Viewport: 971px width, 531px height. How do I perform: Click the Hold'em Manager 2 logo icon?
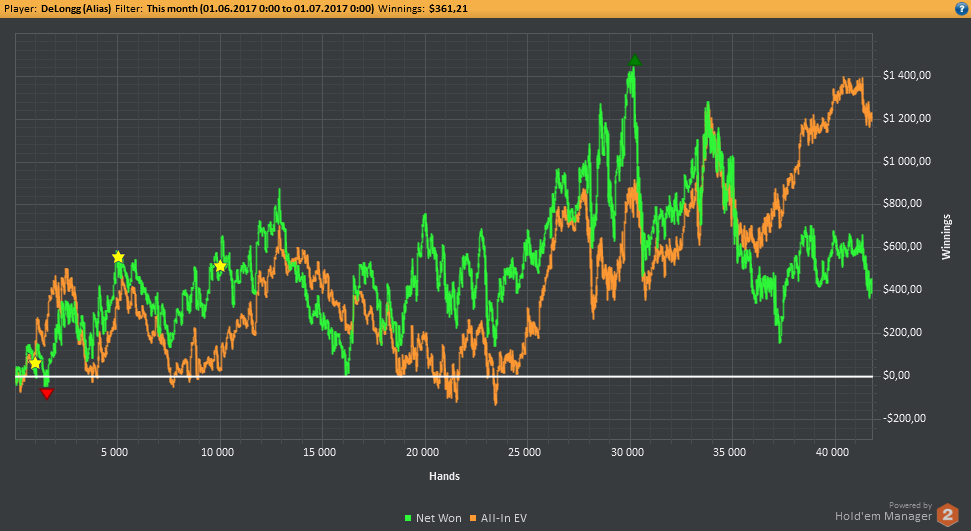point(947,515)
